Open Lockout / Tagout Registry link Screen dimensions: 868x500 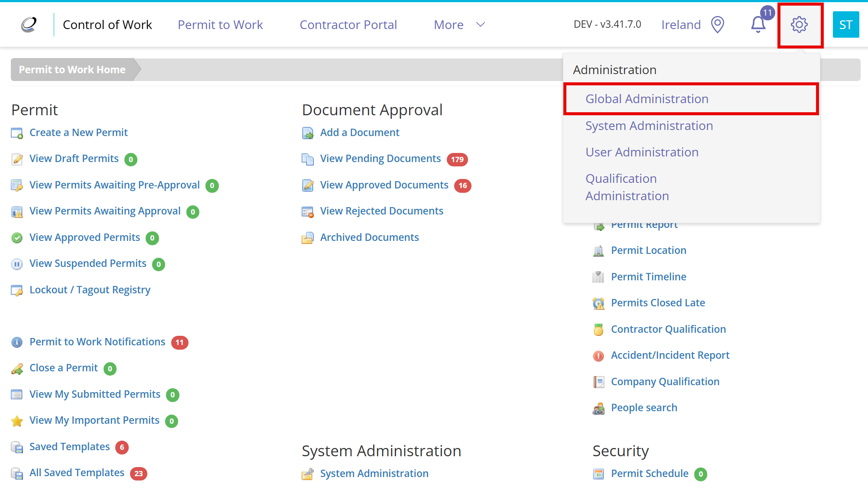pyautogui.click(x=90, y=290)
